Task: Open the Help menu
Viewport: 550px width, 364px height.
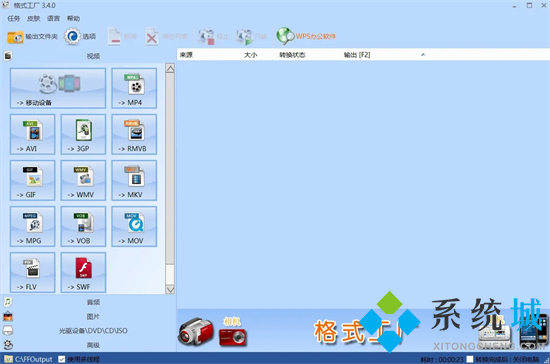Action: [73, 18]
